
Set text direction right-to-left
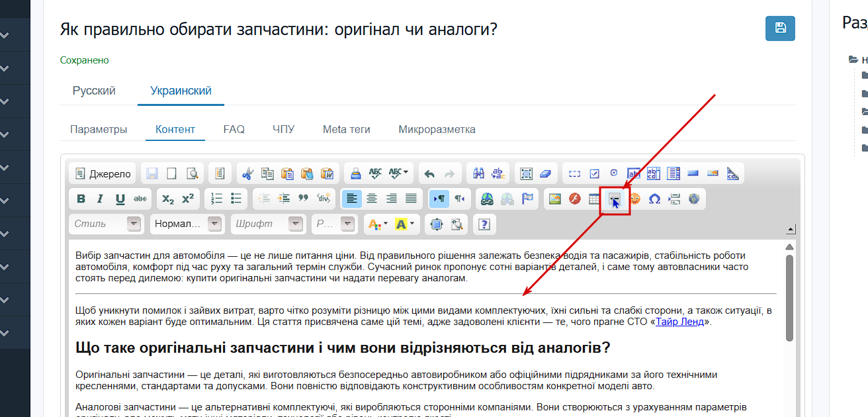459,199
